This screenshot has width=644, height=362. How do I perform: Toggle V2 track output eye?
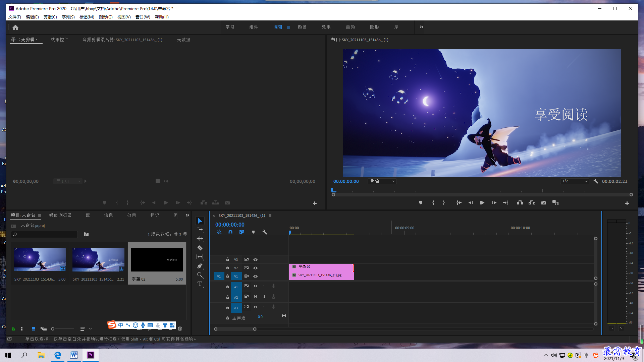click(255, 268)
